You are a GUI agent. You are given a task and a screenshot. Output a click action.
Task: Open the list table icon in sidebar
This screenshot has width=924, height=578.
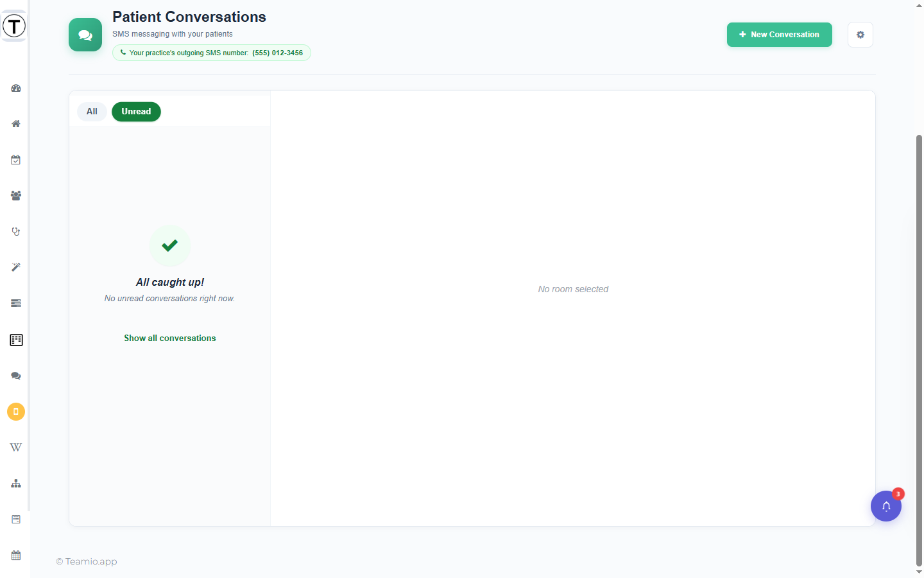click(16, 340)
